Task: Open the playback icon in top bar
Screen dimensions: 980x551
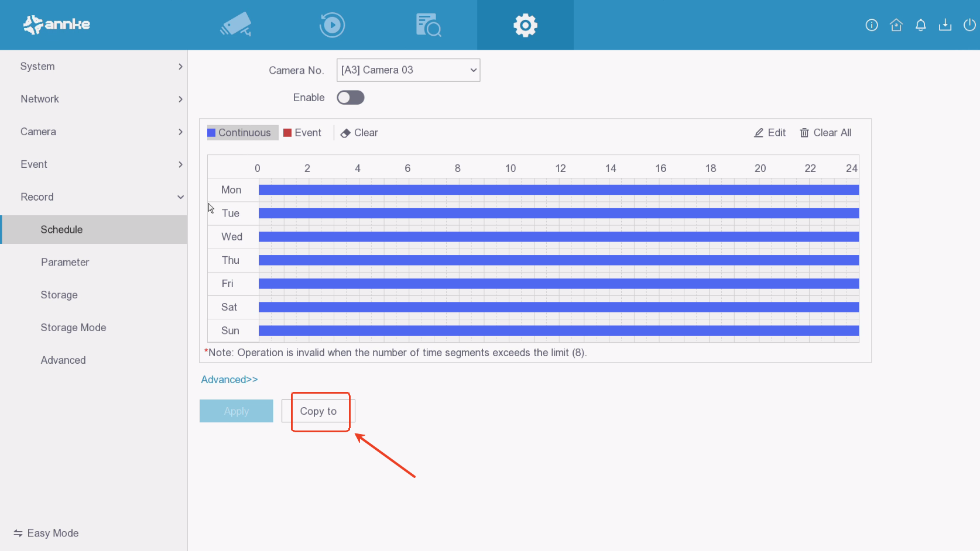Action: tap(332, 25)
